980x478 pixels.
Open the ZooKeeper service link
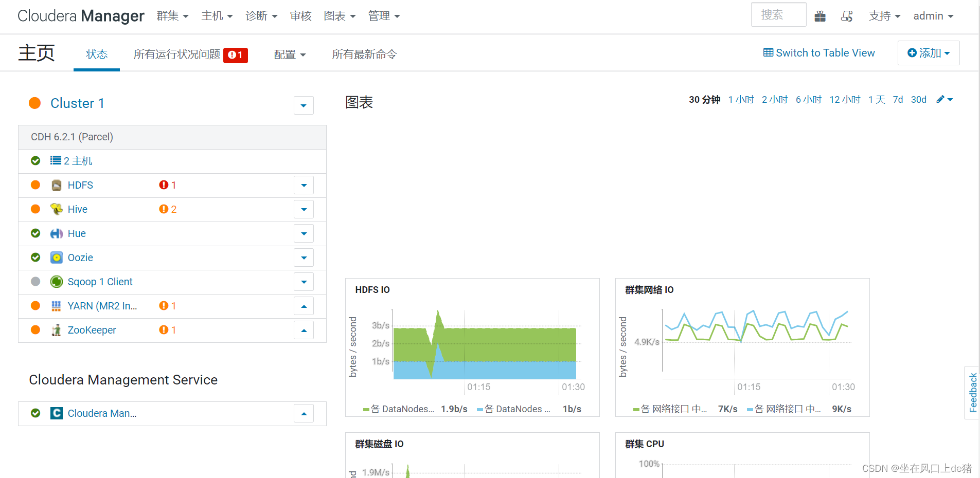92,330
